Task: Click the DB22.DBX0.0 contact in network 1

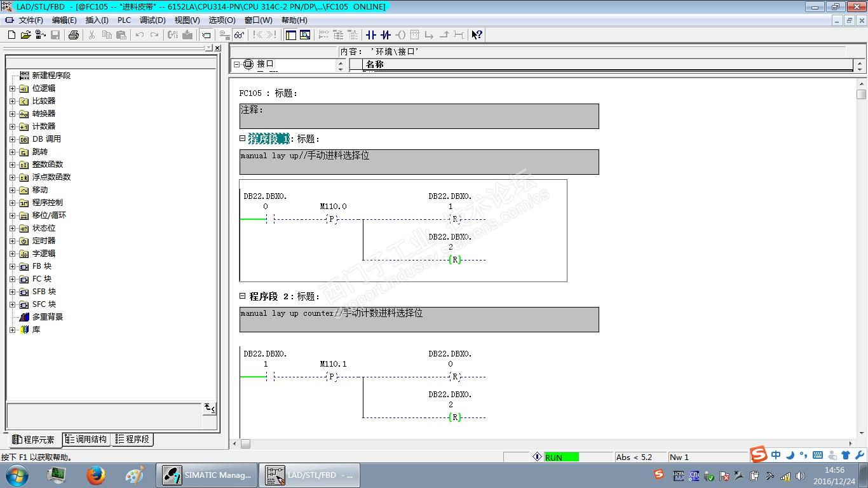Action: pyautogui.click(x=269, y=219)
